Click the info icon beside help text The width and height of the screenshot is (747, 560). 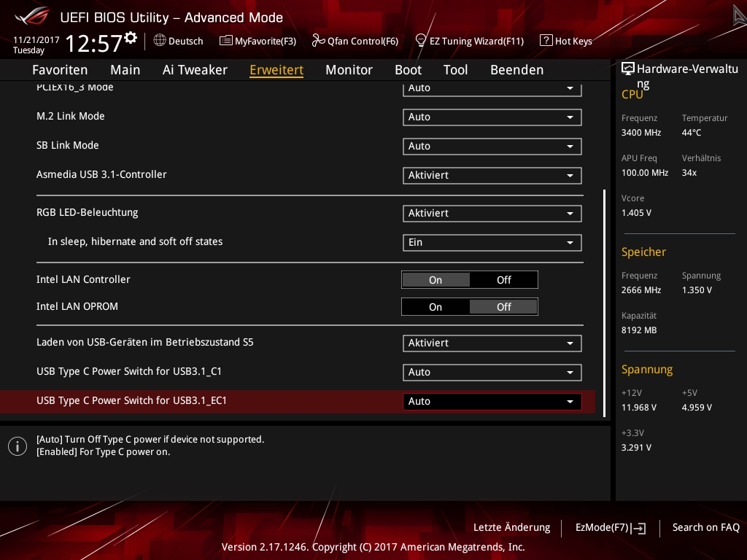[18, 446]
